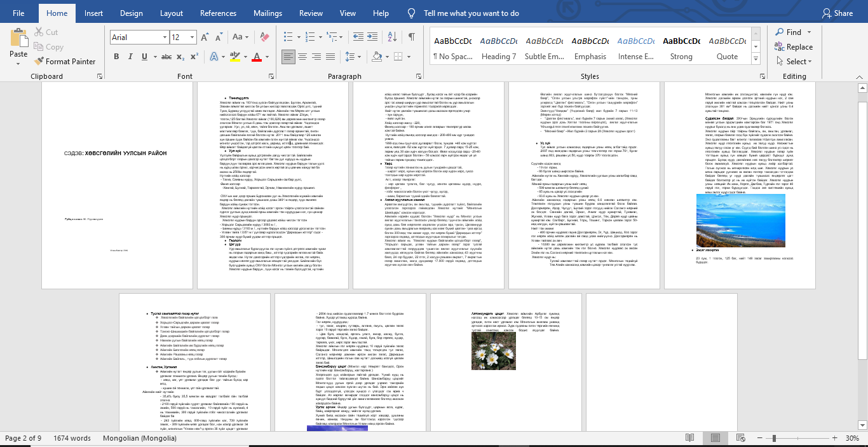The height and width of the screenshot is (447, 868).
Task: Show or hide paragraph marks
Action: point(412,37)
